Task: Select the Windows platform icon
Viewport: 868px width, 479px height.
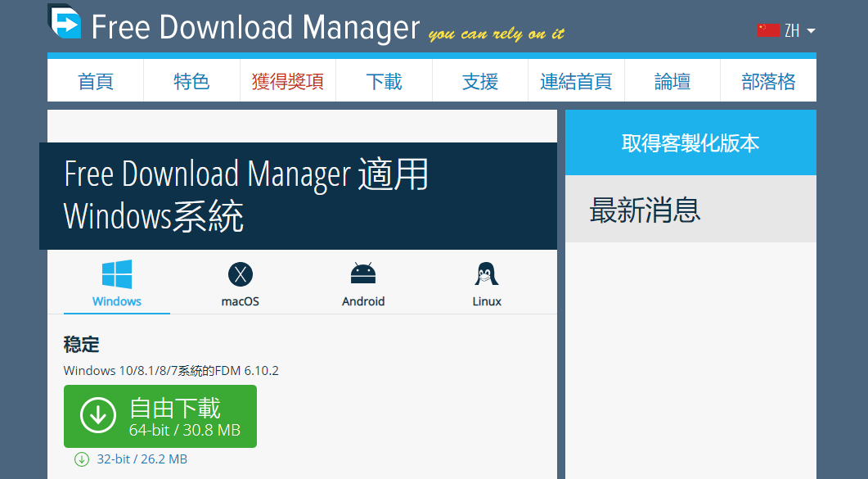Action: coord(117,274)
